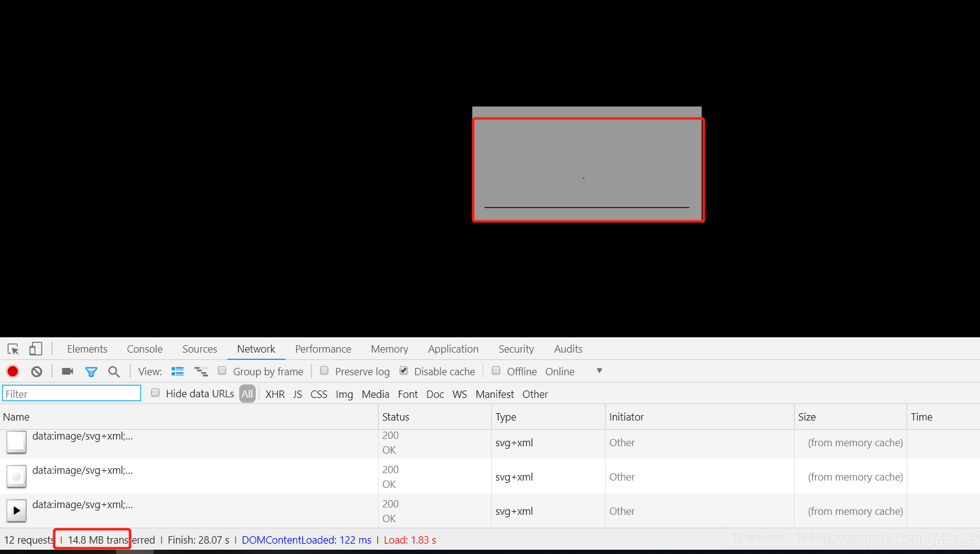Sort by the Name column header
The image size is (980, 554).
[189, 417]
